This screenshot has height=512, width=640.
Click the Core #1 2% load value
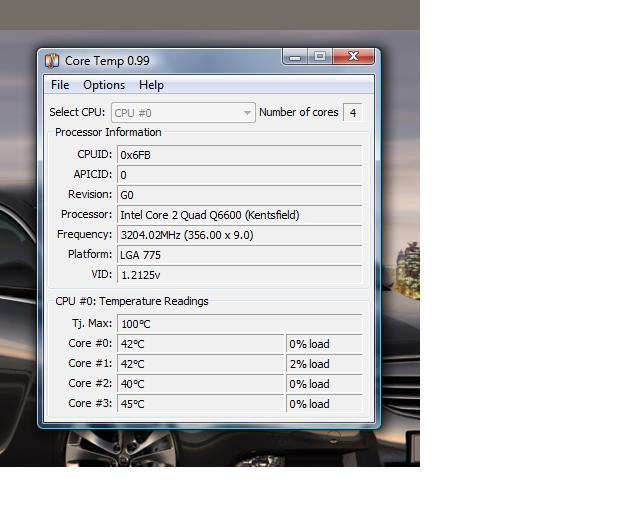[324, 364]
